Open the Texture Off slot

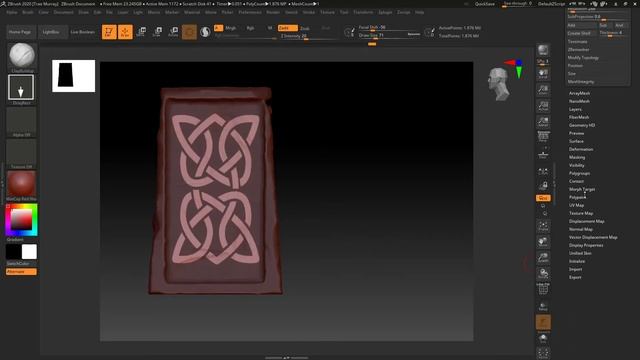click(21, 154)
